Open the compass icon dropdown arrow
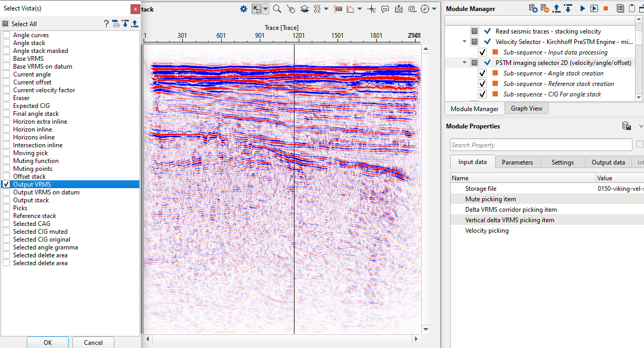 click(x=434, y=9)
